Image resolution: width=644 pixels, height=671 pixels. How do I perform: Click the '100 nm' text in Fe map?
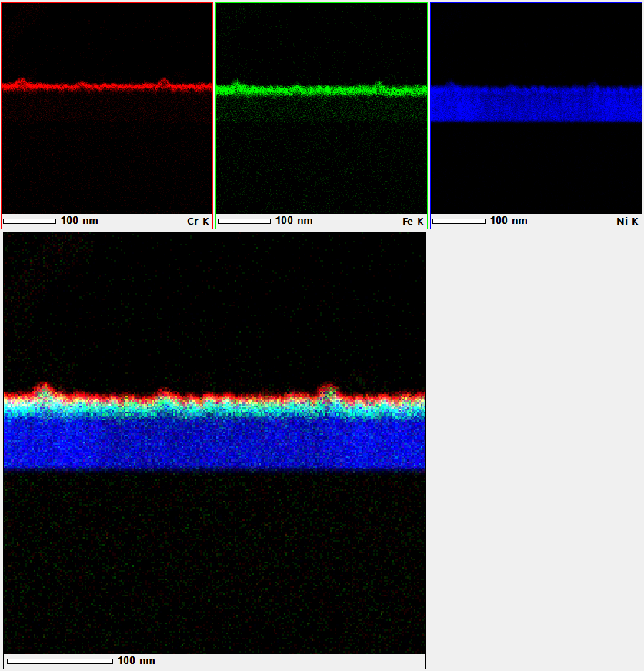click(294, 221)
